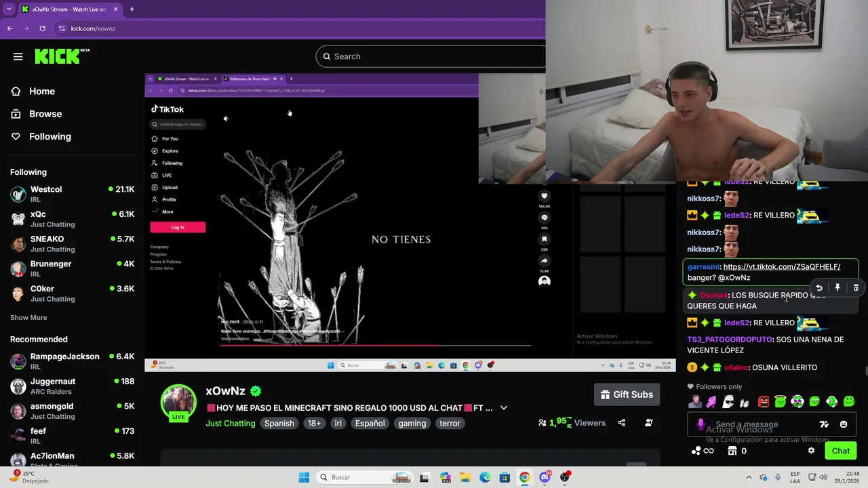
Task: Select the irl tag
Action: pyautogui.click(x=338, y=424)
